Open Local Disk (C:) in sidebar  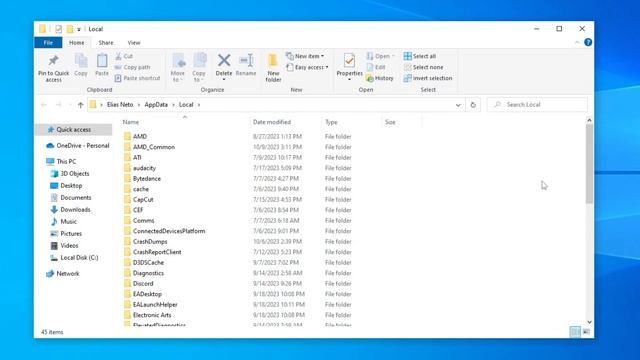point(74,258)
